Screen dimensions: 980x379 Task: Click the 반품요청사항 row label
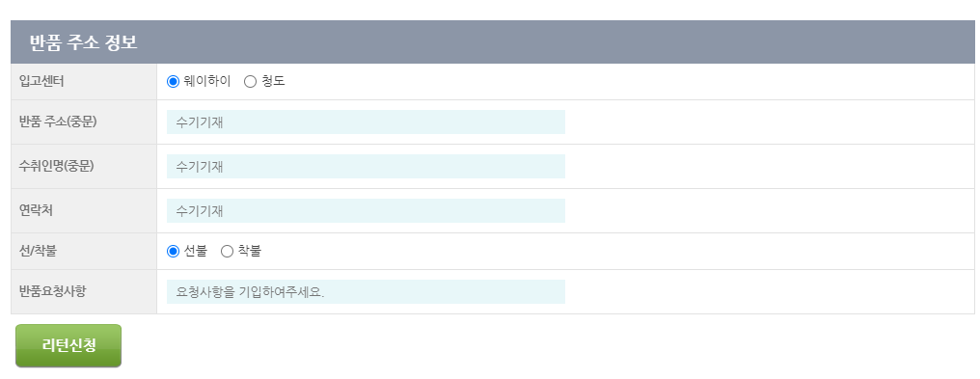[52, 291]
